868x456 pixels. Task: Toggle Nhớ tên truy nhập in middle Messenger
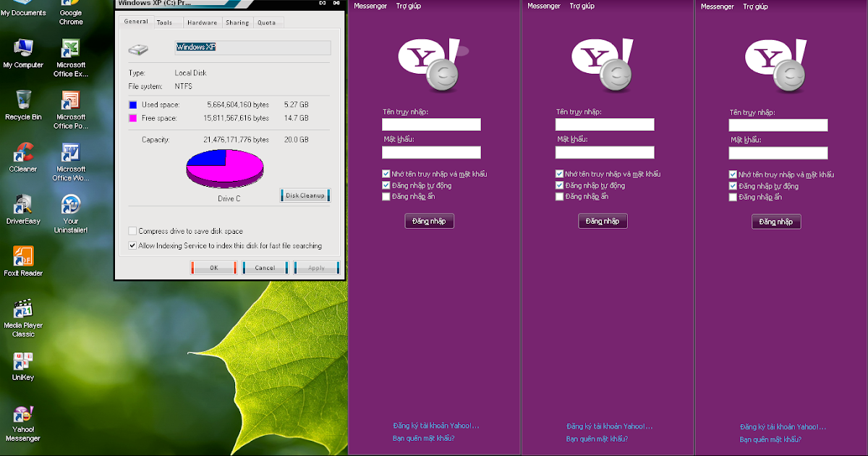[560, 174]
